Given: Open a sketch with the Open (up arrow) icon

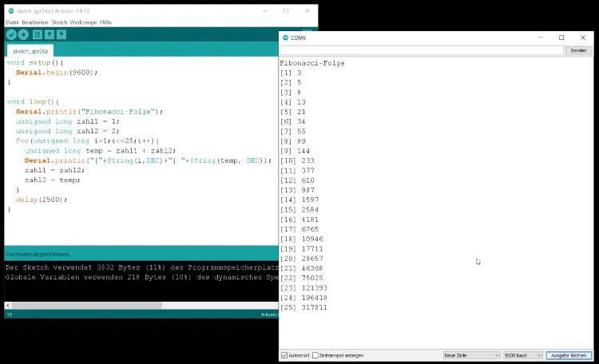Looking at the screenshot, I should tap(50, 35).
